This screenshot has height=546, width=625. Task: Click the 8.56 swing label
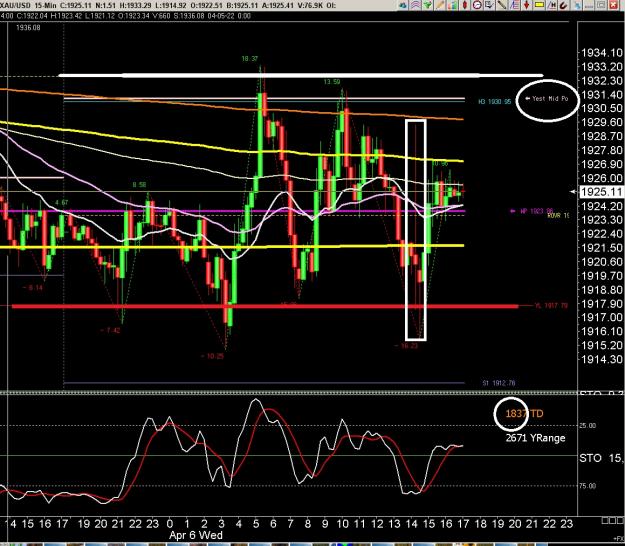pyautogui.click(x=139, y=185)
